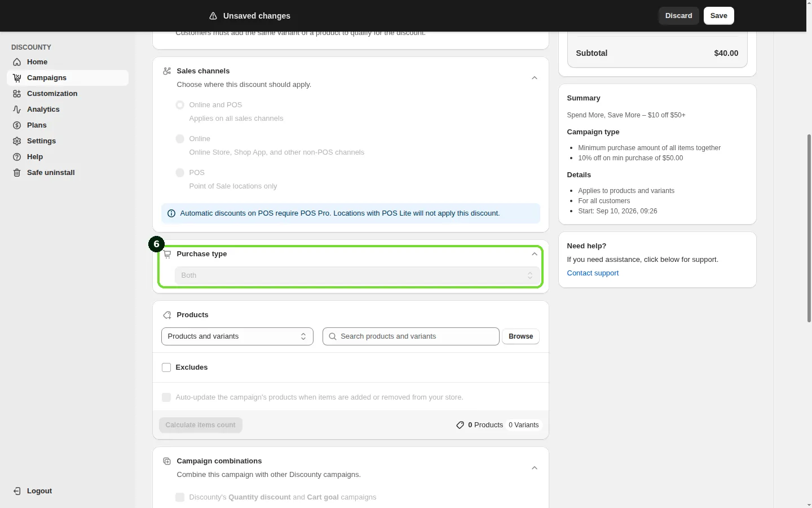Click the page vertical scrollbar thumb

809,229
